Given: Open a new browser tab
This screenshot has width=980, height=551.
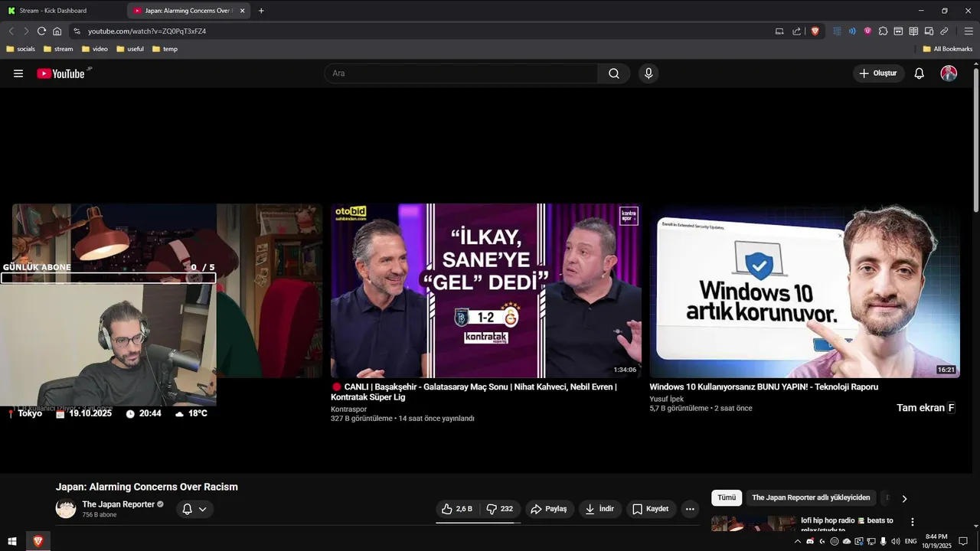Looking at the screenshot, I should (x=261, y=11).
